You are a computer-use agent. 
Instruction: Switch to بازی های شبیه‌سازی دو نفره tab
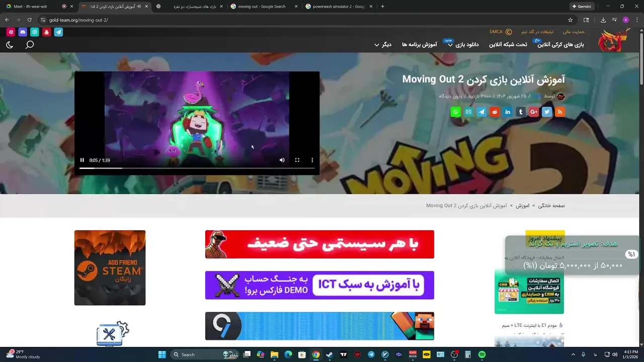tap(190, 7)
